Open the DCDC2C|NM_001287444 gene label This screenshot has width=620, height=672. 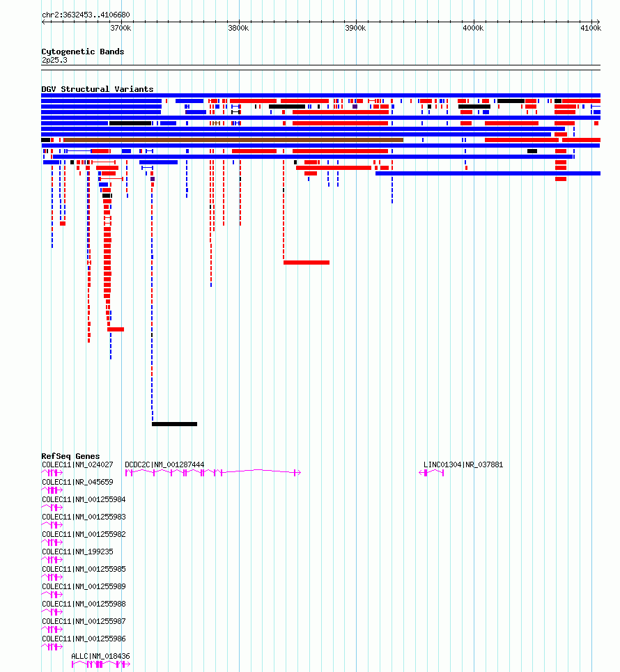[x=164, y=464]
